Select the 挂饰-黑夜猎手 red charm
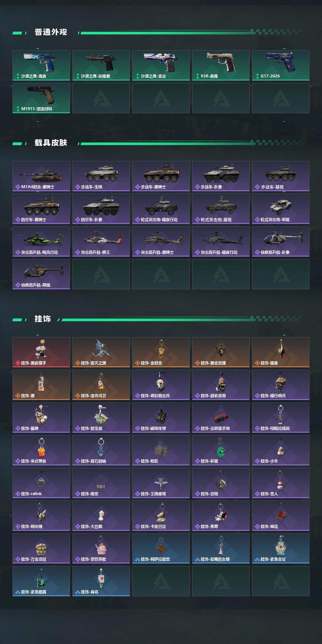 (x=41, y=352)
